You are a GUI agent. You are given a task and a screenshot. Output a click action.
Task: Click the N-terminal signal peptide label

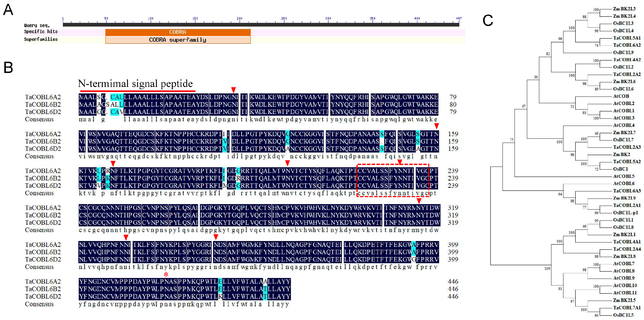[135, 83]
